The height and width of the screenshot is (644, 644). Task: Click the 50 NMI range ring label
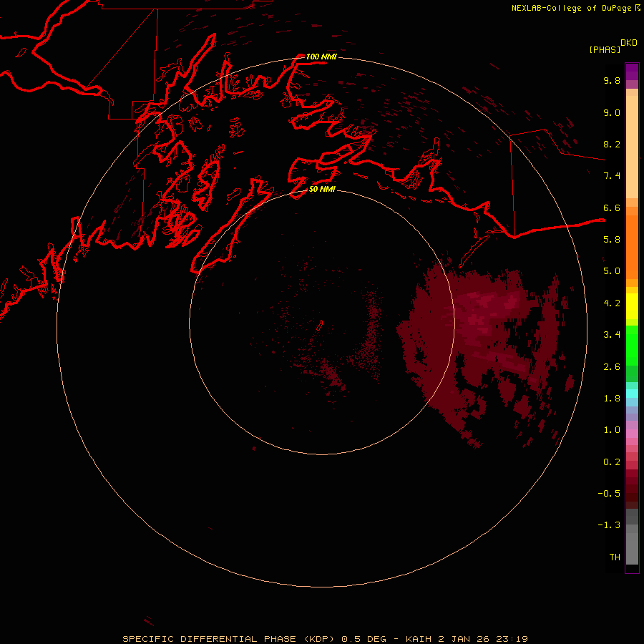click(322, 189)
